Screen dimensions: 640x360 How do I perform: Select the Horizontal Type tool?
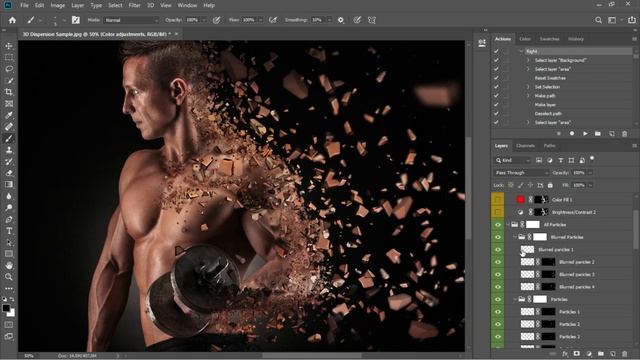click(x=9, y=231)
